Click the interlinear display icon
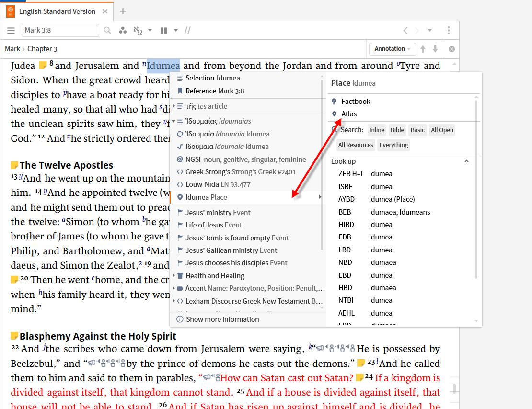532x409 pixels. [x=138, y=31]
